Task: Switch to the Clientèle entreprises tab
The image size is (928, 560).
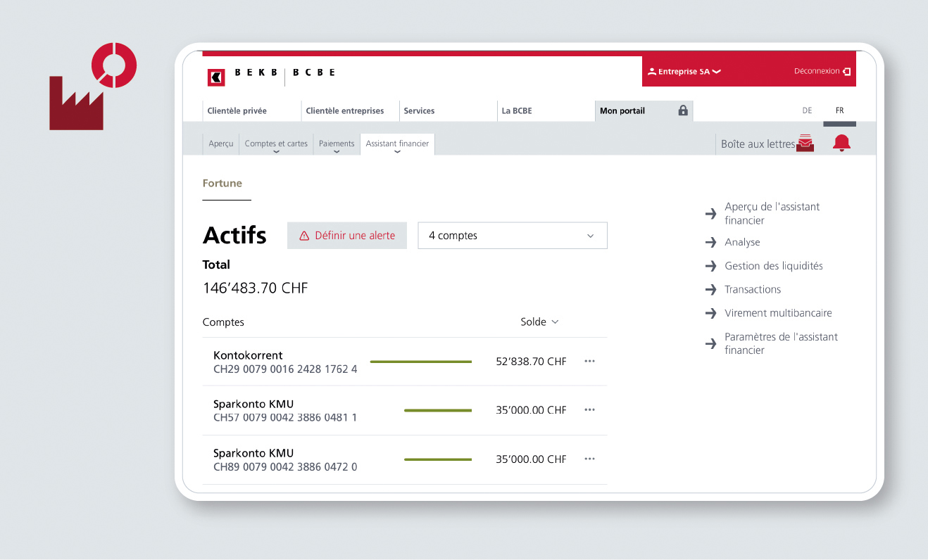Action: tap(345, 110)
